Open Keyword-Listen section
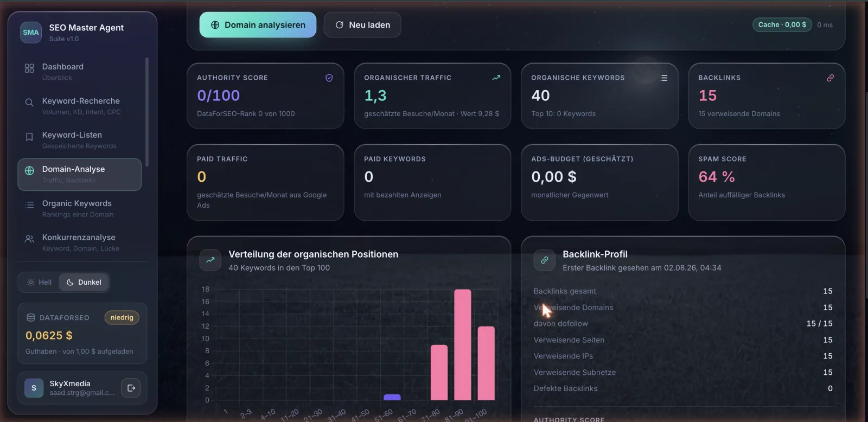 pyautogui.click(x=80, y=140)
